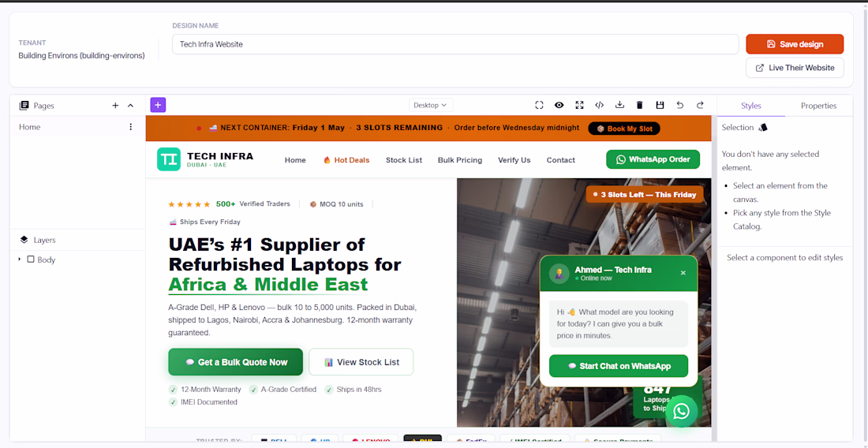Click the Save design button
868x448 pixels.
pyautogui.click(x=795, y=44)
